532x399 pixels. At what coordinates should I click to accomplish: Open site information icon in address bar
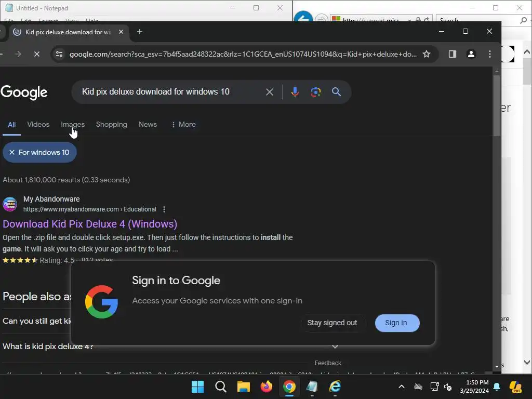(x=59, y=54)
